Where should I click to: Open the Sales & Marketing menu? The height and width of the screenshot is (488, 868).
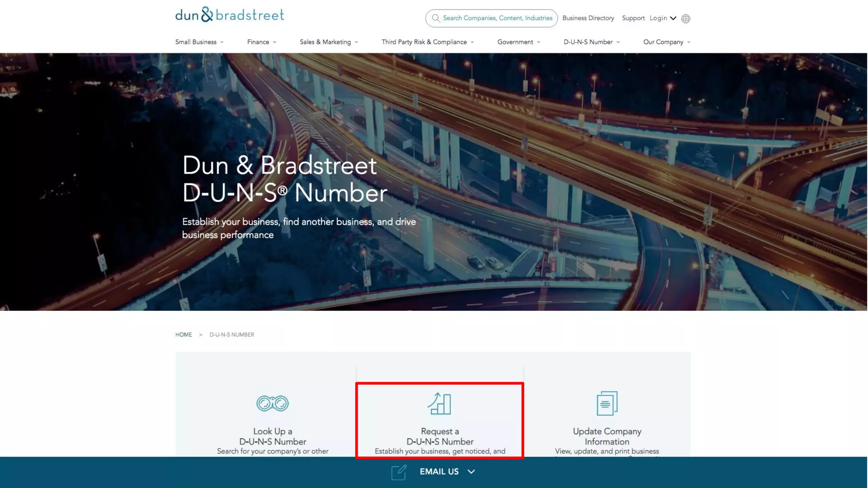pos(329,42)
